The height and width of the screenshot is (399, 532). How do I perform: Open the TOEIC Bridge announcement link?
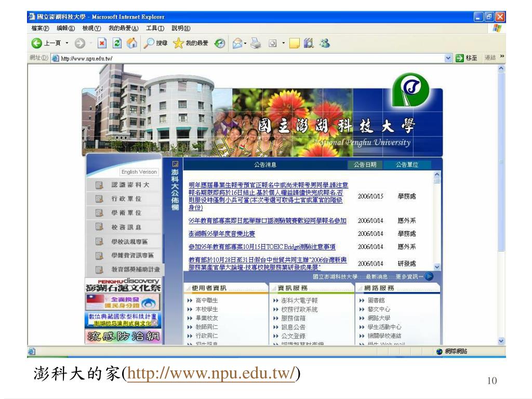click(262, 247)
